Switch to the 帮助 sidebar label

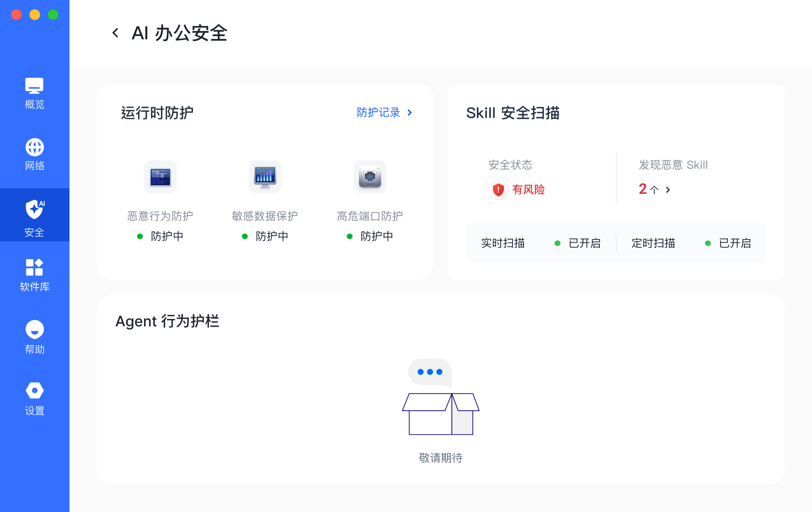(35, 349)
